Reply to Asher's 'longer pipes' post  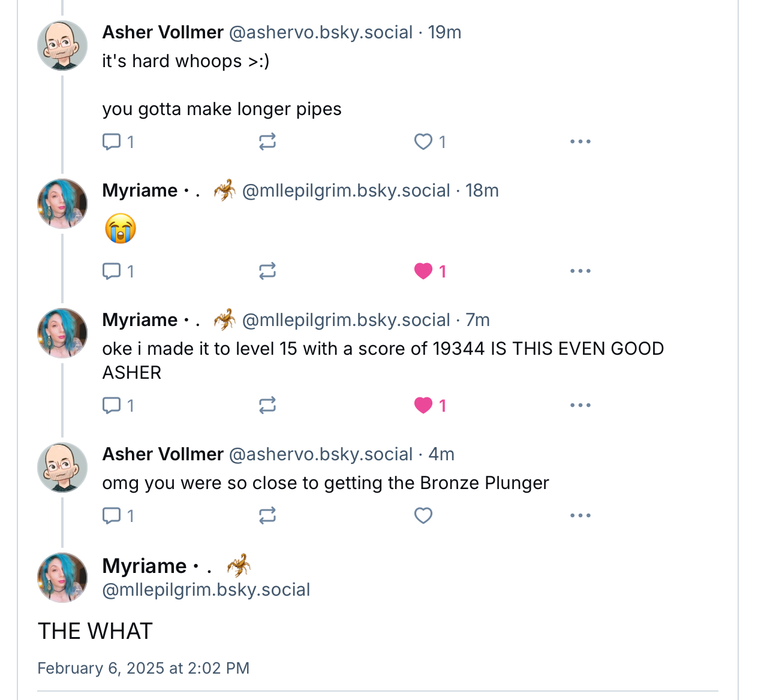click(x=118, y=142)
